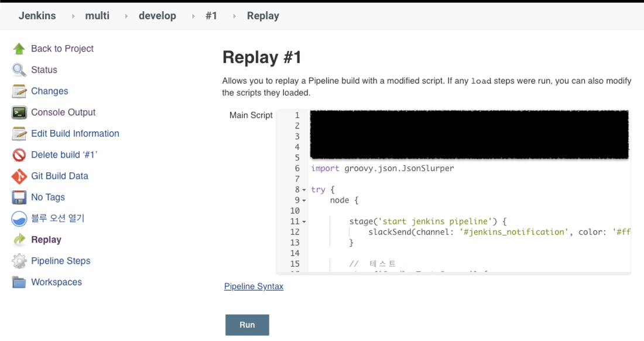Click the Run button
Viewport: 644px width, 341px height.
[247, 325]
